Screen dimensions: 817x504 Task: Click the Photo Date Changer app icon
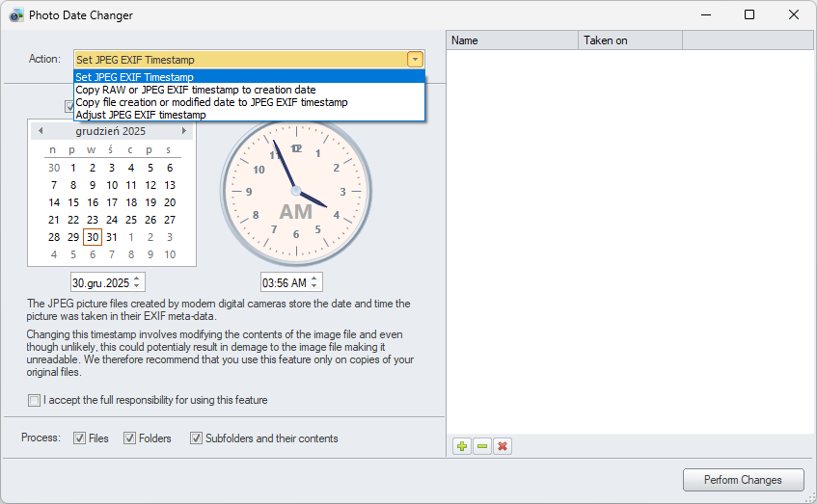16,15
